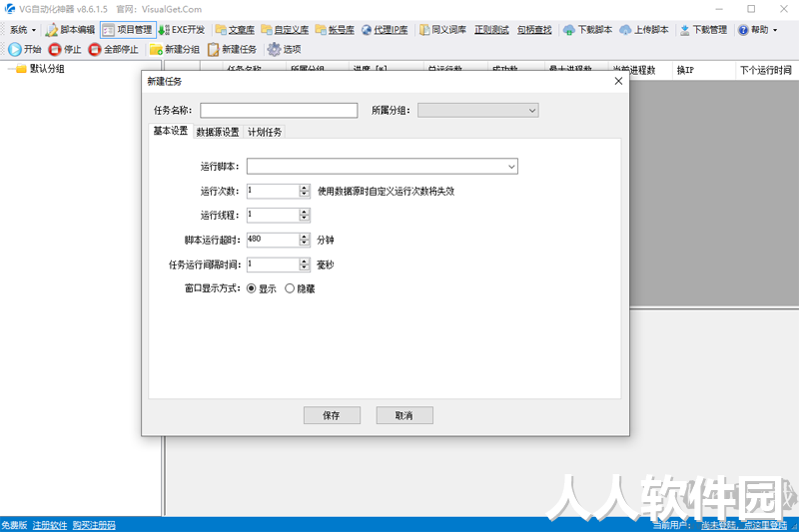This screenshot has height=532, width=799.
Task: Click the 注册软件 link
Action: tap(49, 525)
